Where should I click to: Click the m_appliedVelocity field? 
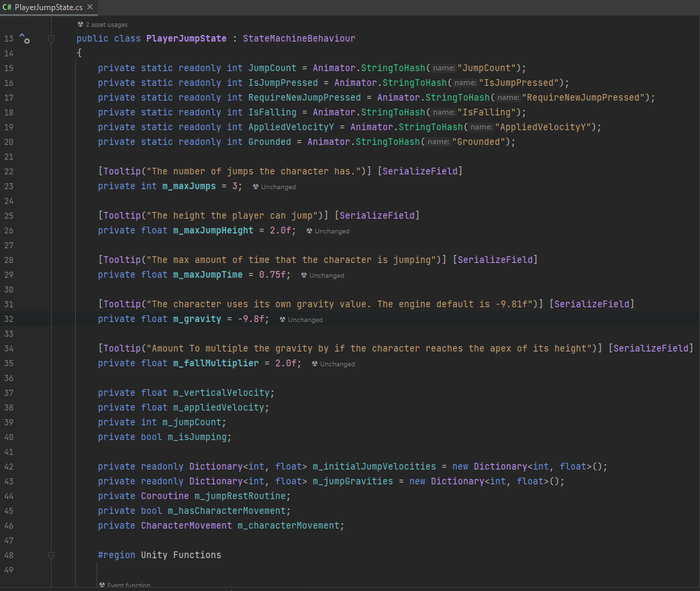point(218,408)
